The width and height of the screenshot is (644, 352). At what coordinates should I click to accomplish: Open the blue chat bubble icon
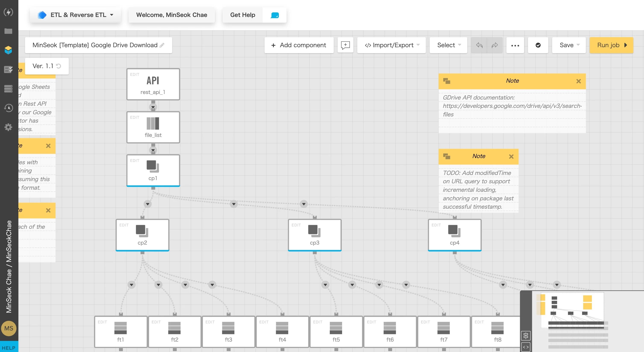click(x=275, y=15)
